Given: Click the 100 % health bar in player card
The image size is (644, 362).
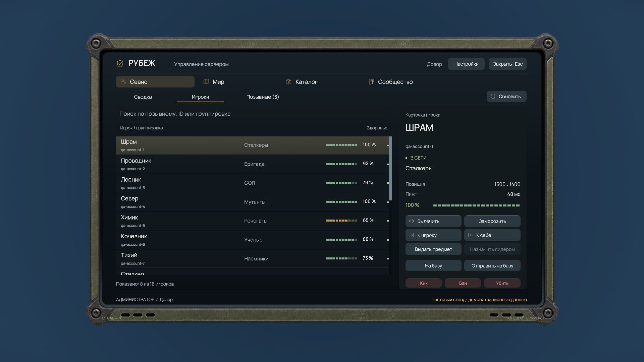Looking at the screenshot, I should point(476,205).
